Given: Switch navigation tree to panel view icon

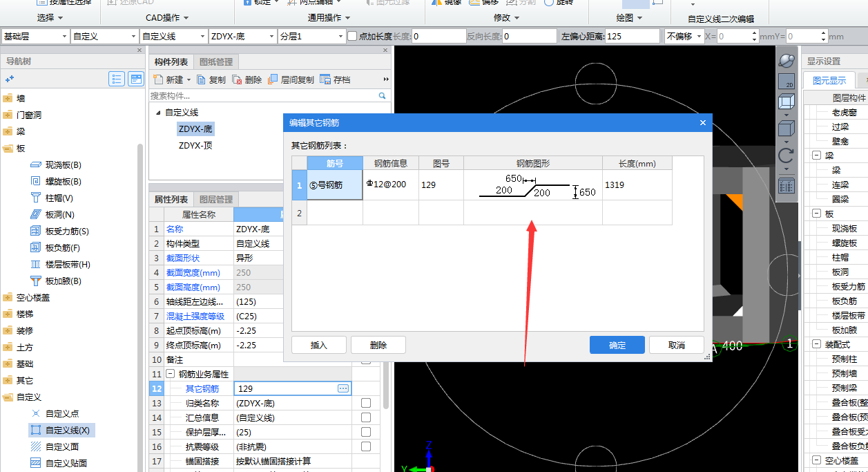Looking at the screenshot, I should coord(136,79).
